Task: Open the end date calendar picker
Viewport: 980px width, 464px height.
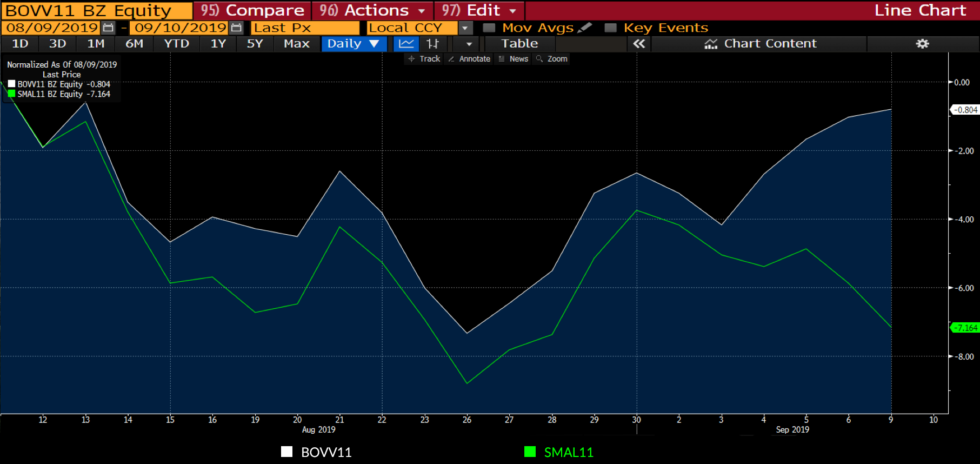Action: point(236,28)
